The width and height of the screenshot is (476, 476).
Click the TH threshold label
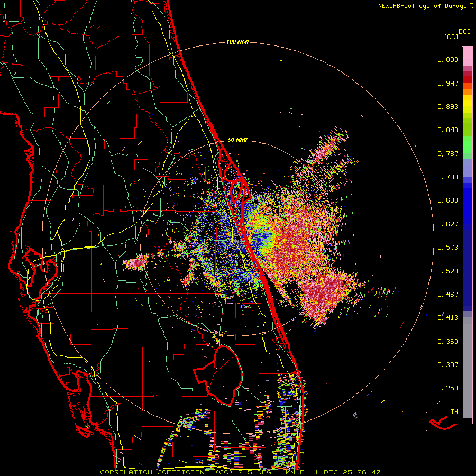point(454,412)
